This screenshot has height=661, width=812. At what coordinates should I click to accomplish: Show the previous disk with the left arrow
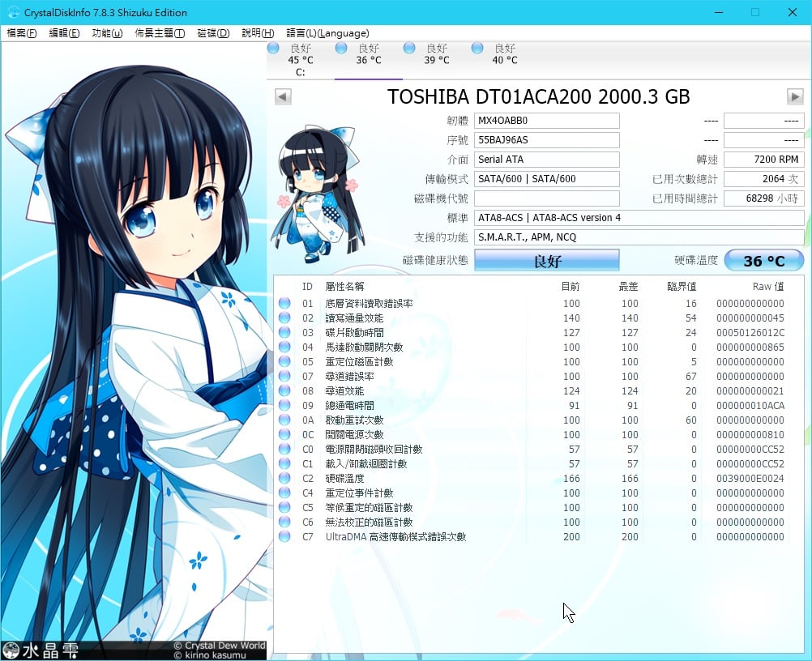pos(283,96)
